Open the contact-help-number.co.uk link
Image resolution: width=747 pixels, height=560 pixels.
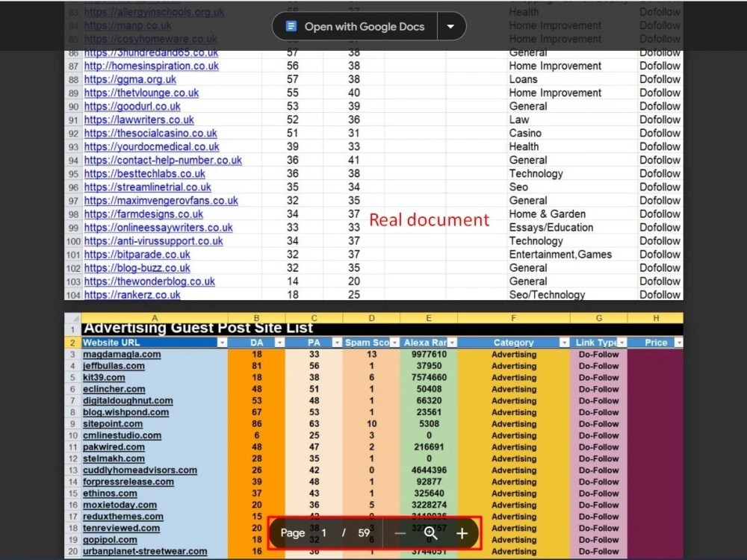point(163,160)
